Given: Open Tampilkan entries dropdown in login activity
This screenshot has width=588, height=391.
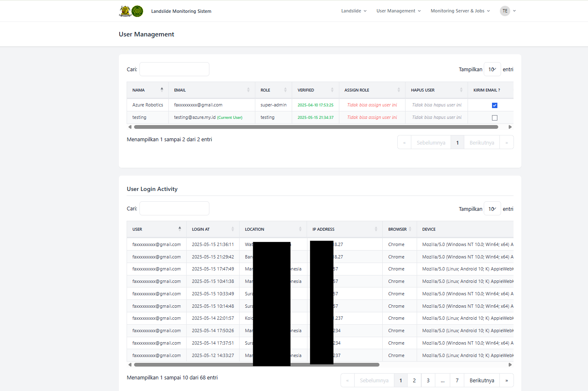Looking at the screenshot, I should pos(492,209).
